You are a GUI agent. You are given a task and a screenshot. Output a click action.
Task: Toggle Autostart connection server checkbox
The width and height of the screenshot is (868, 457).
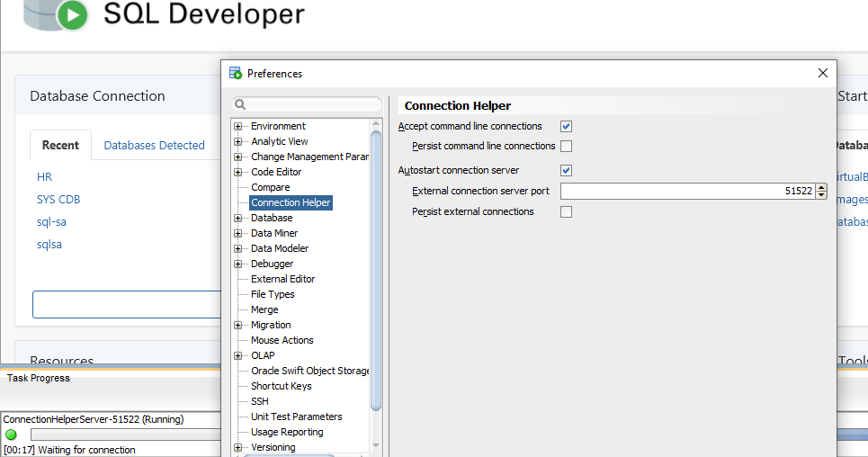(x=566, y=171)
